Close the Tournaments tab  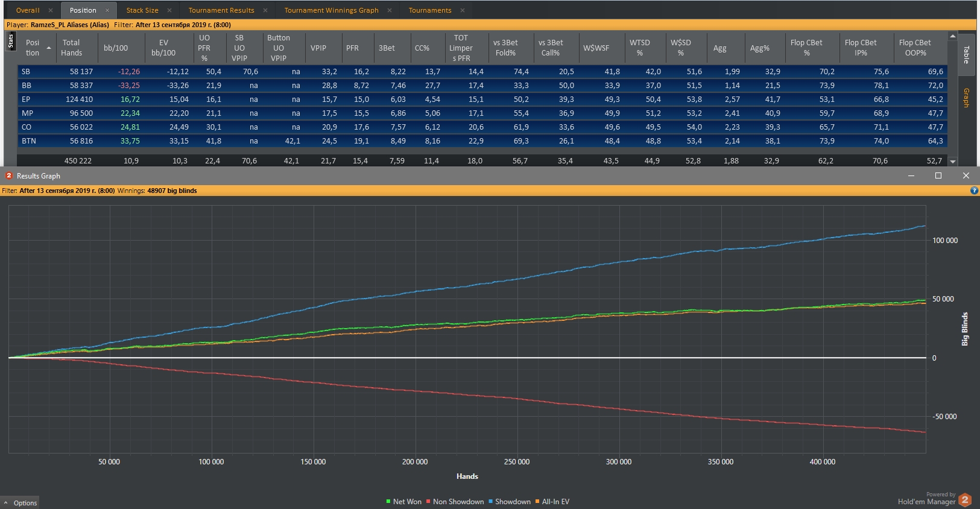pos(463,10)
